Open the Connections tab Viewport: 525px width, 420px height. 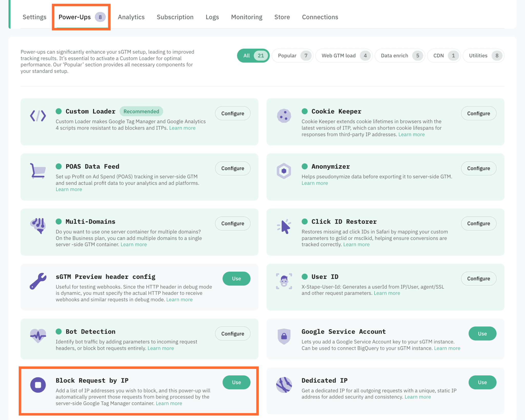[x=320, y=17]
